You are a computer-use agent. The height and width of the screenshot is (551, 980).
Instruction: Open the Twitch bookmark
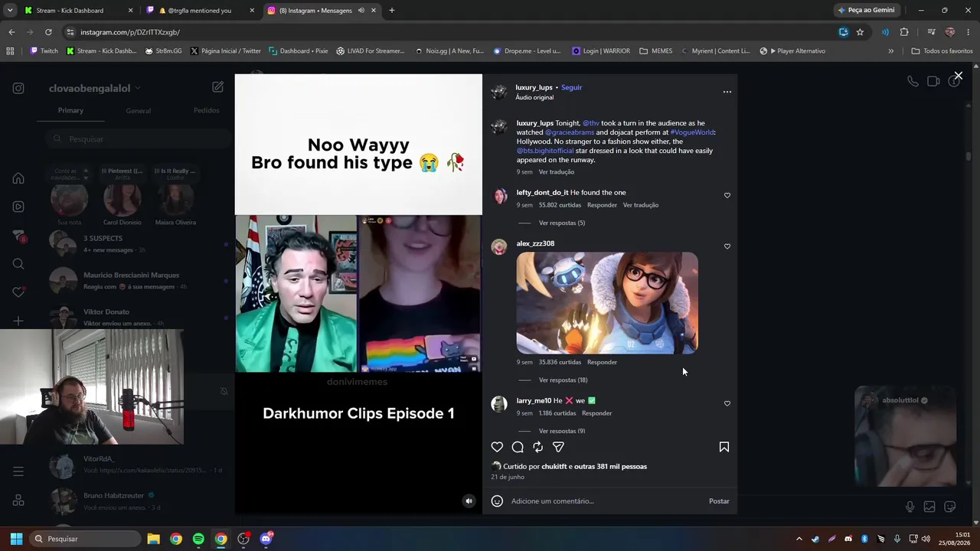click(x=44, y=51)
